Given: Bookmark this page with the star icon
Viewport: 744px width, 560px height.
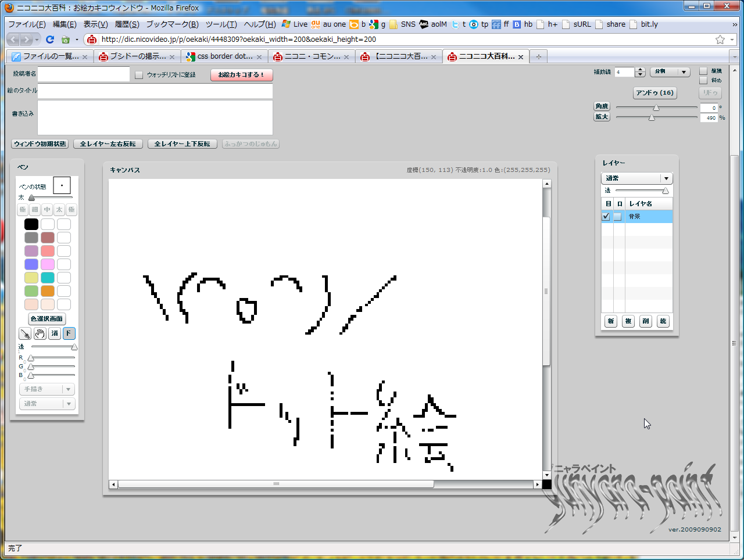Looking at the screenshot, I should click(720, 40).
